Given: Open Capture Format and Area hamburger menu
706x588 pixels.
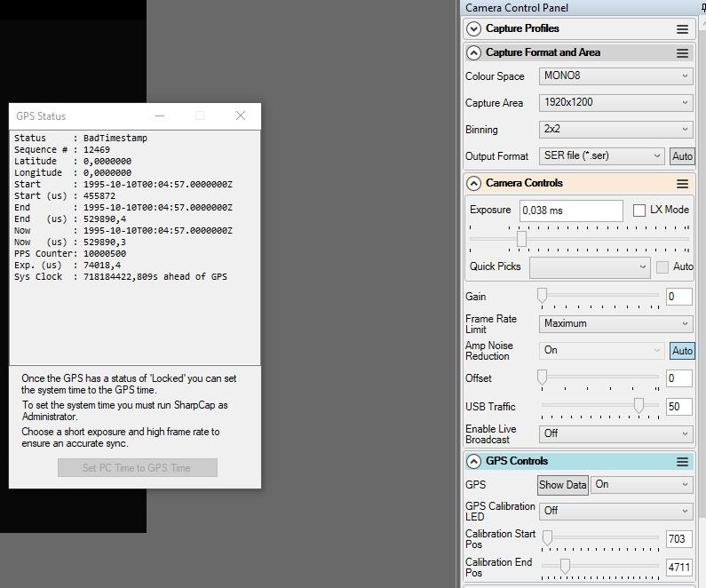Looking at the screenshot, I should point(682,53).
